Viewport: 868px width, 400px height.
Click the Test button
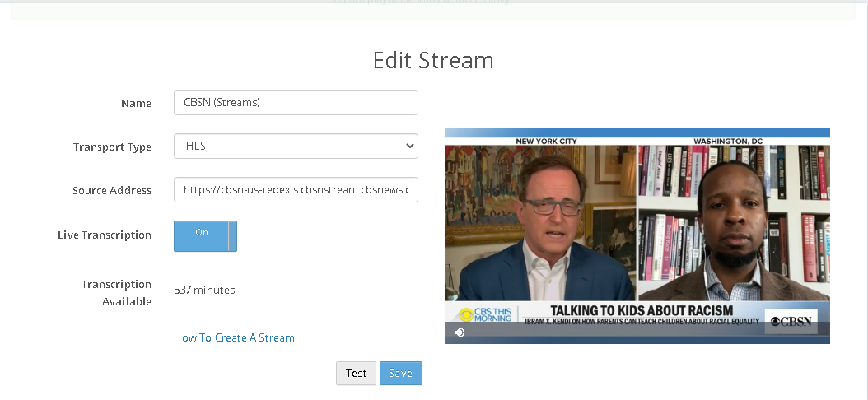(356, 374)
